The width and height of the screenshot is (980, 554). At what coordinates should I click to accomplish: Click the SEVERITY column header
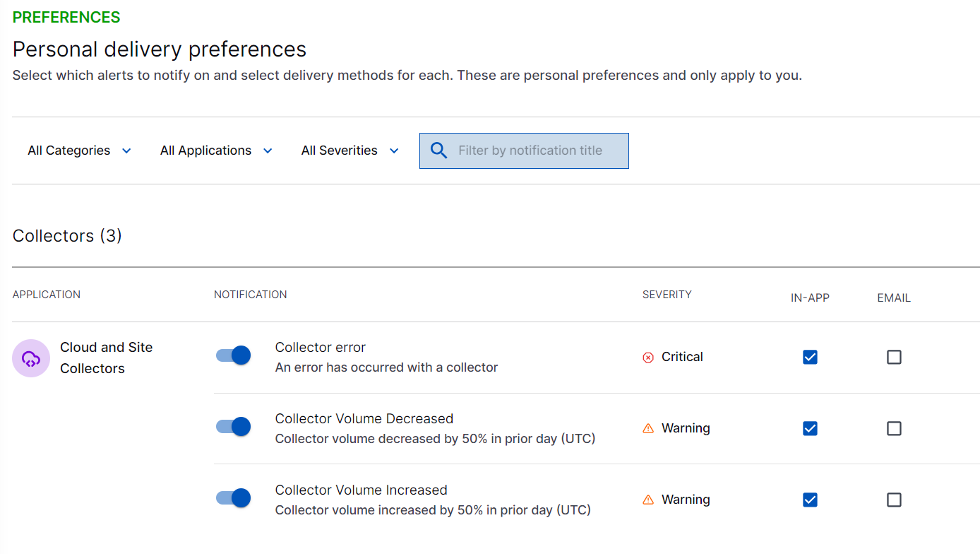[667, 294]
